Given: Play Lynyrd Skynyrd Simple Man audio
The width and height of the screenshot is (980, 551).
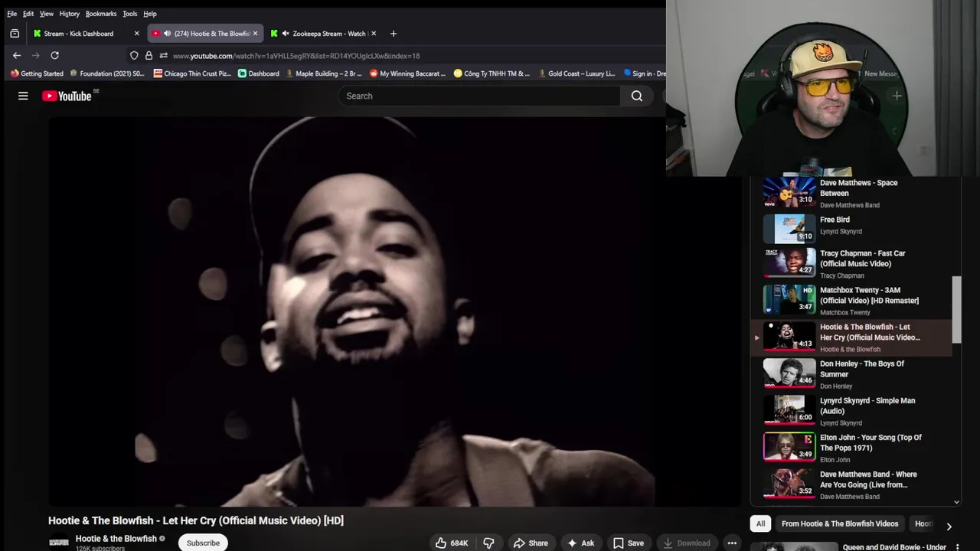Looking at the screenshot, I should click(850, 410).
